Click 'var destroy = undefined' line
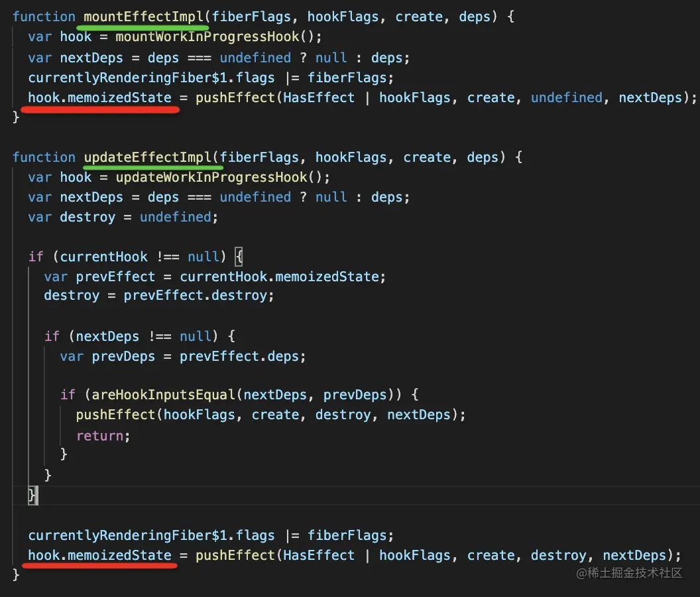 (123, 217)
